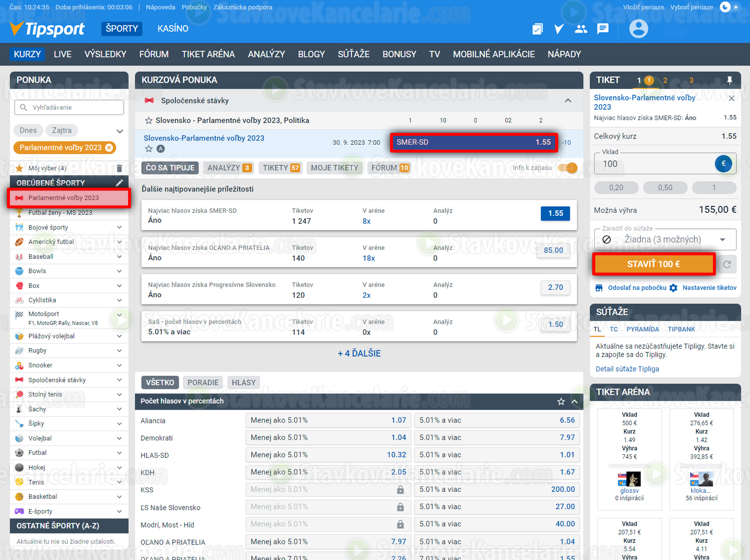The image size is (750, 560).
Task: Click the locked KSS Menej ako 5.01% odd
Action: [328, 490]
